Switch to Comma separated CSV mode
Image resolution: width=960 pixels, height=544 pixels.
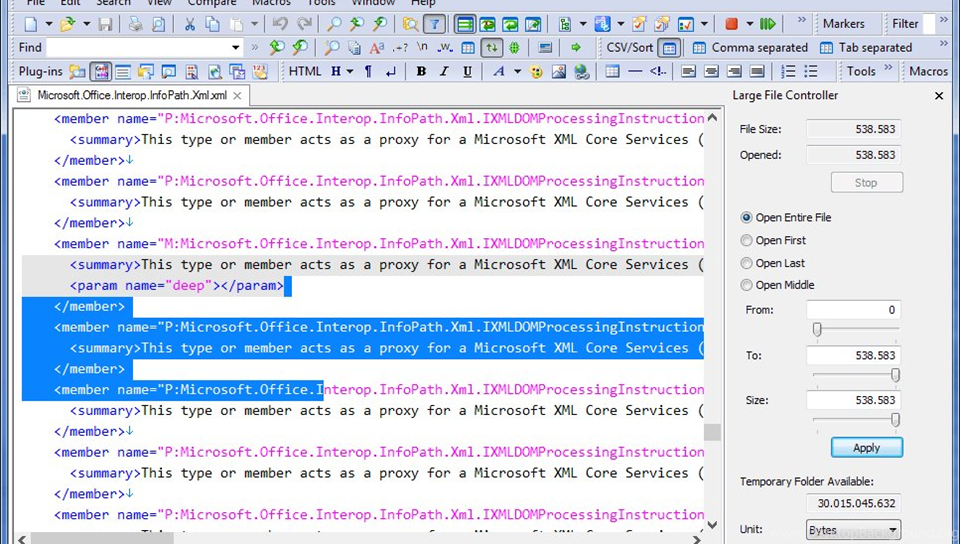751,48
